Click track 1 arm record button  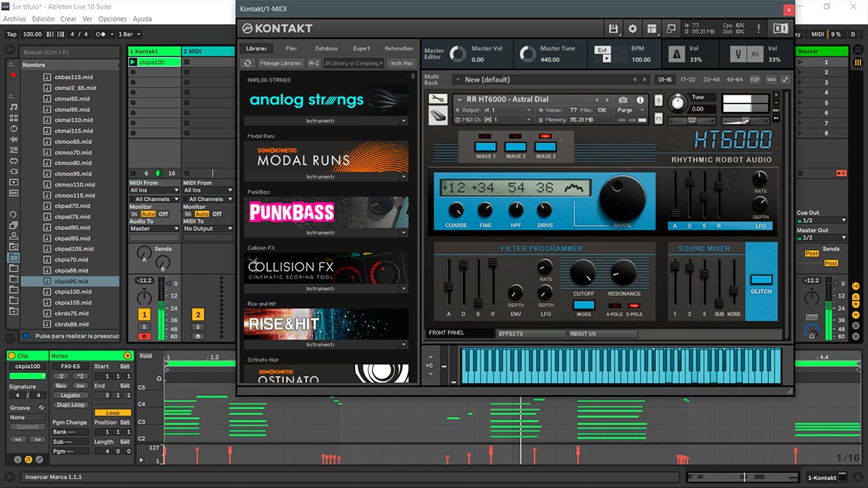(x=144, y=336)
